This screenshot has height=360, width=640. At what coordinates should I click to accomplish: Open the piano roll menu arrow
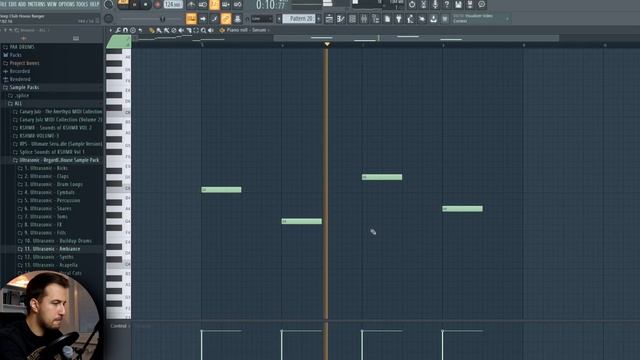110,30
